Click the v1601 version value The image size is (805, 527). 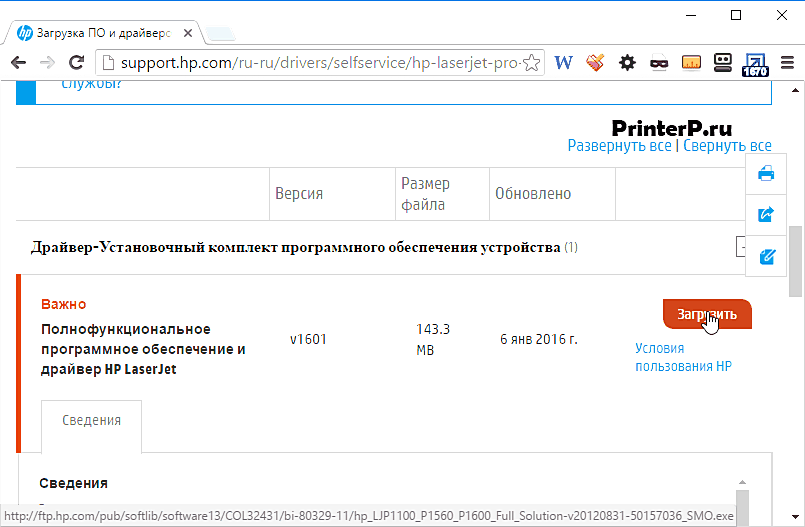click(x=308, y=339)
